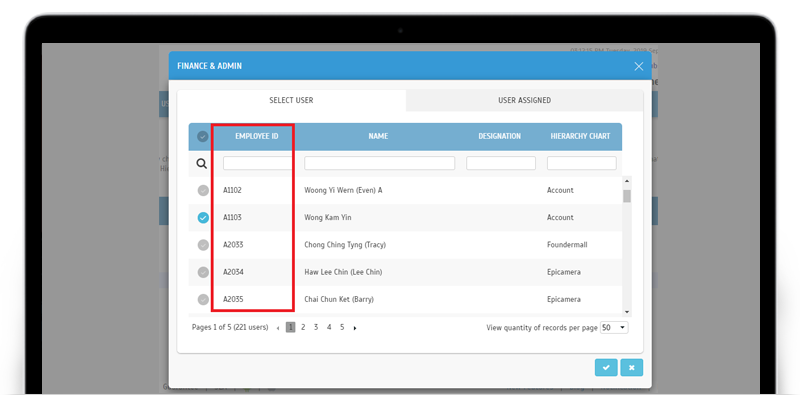The width and height of the screenshot is (800, 395).
Task: Click the next page arrow
Action: (x=355, y=328)
